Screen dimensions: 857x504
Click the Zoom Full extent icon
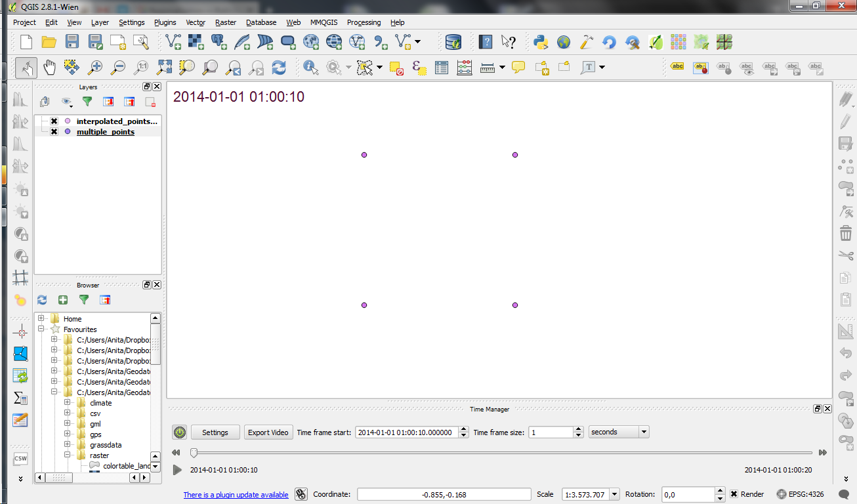[x=165, y=67]
